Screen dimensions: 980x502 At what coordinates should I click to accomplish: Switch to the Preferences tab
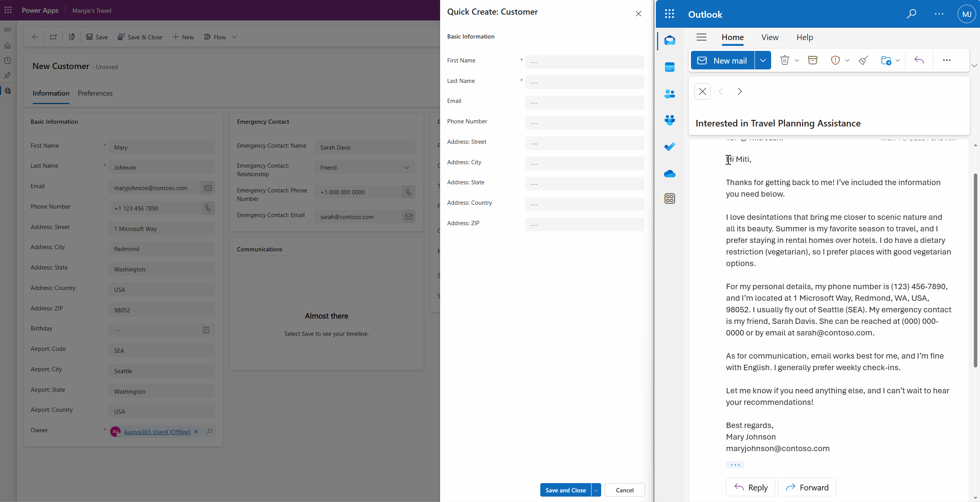coord(95,93)
